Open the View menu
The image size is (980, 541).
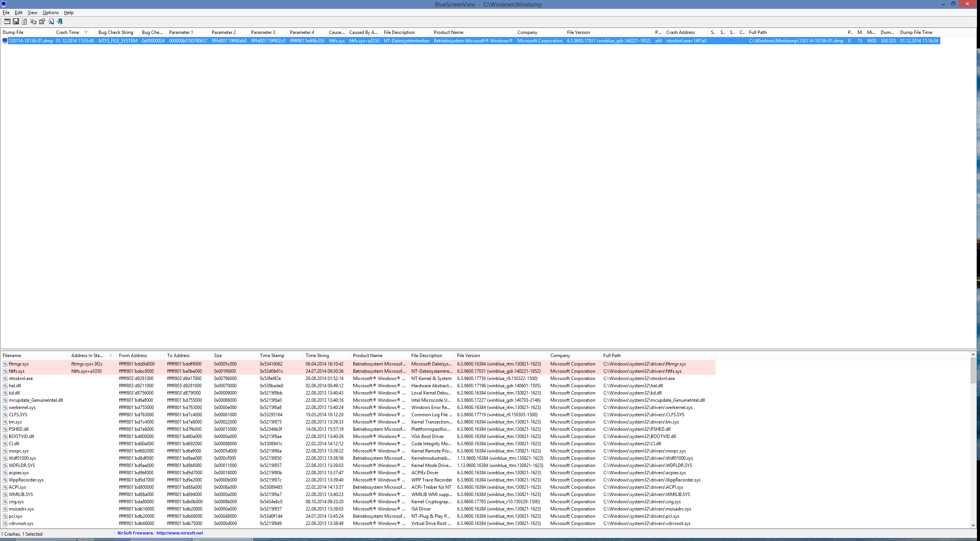click(32, 13)
